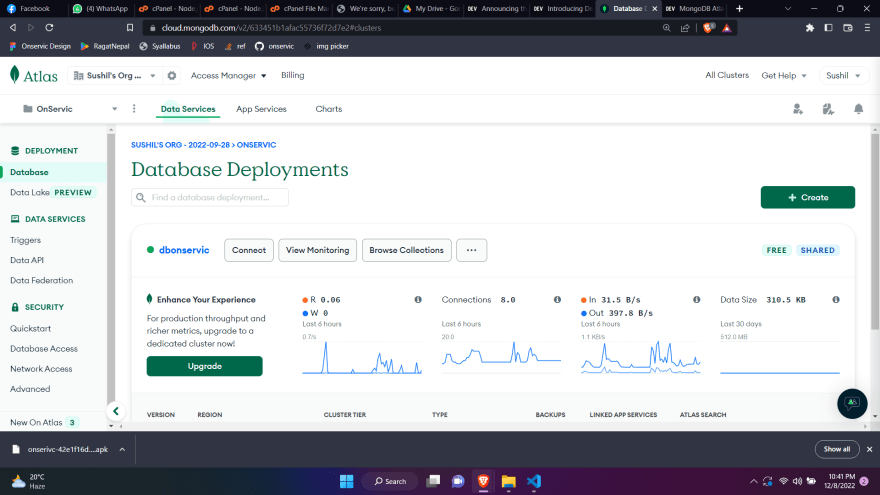Viewport: 880px width, 495px height.
Task: Open Task View on taskbar
Action: click(433, 481)
